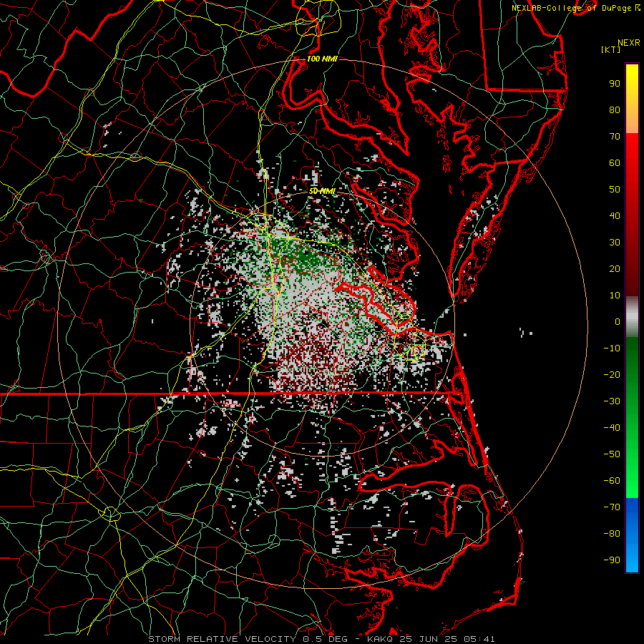Select the 100 NMI range ring label
This screenshot has width=644, height=644.
click(322, 59)
